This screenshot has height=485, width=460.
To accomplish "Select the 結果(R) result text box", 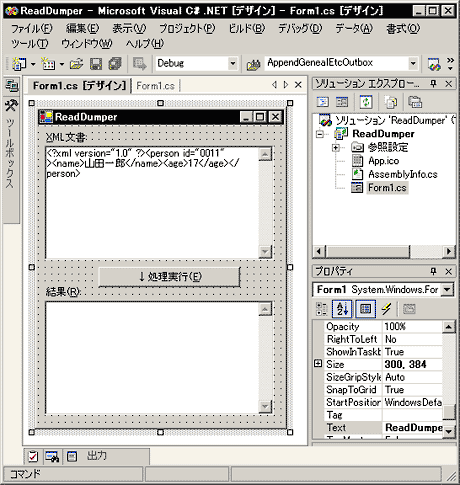I will 158,358.
